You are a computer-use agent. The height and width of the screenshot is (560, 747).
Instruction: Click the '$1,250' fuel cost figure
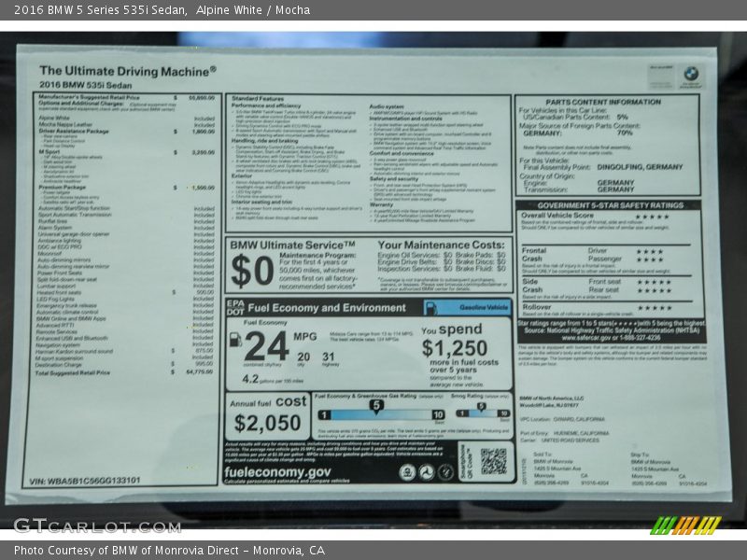[x=455, y=348]
